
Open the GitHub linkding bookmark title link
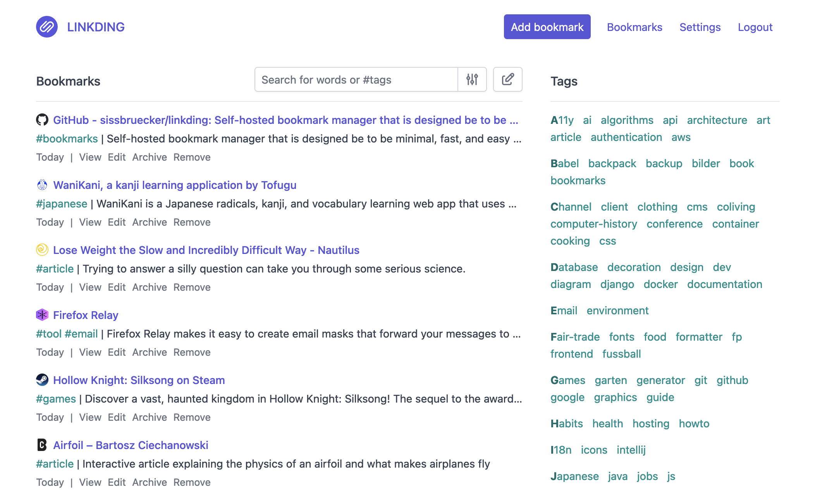pyautogui.click(x=286, y=120)
